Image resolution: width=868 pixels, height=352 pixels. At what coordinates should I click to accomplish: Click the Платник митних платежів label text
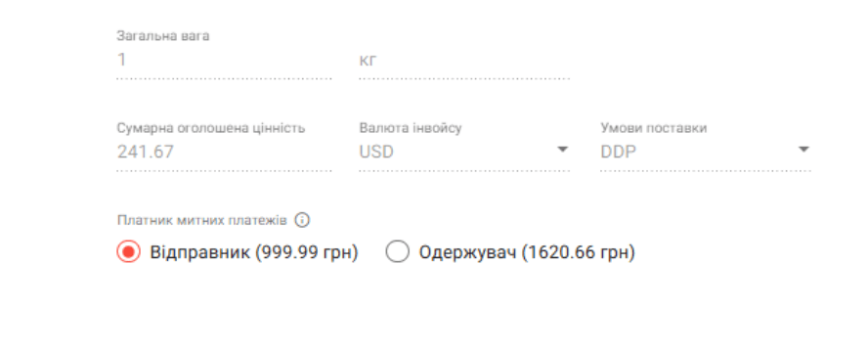(202, 220)
